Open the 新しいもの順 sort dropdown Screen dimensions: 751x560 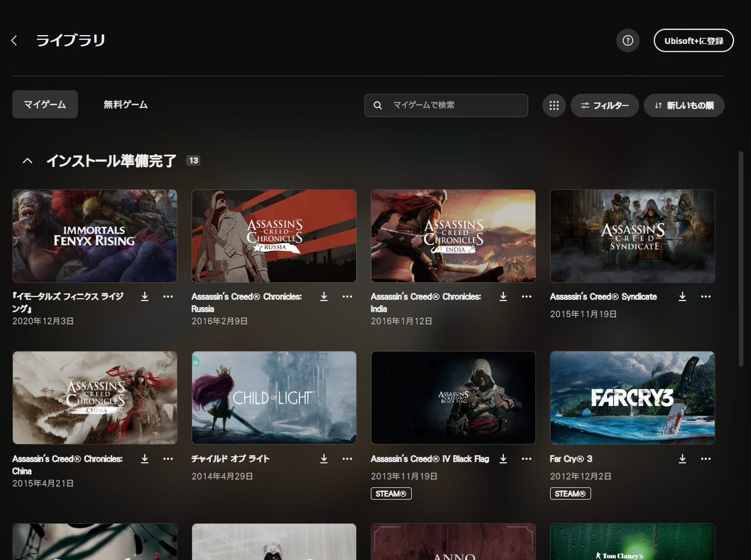click(684, 105)
